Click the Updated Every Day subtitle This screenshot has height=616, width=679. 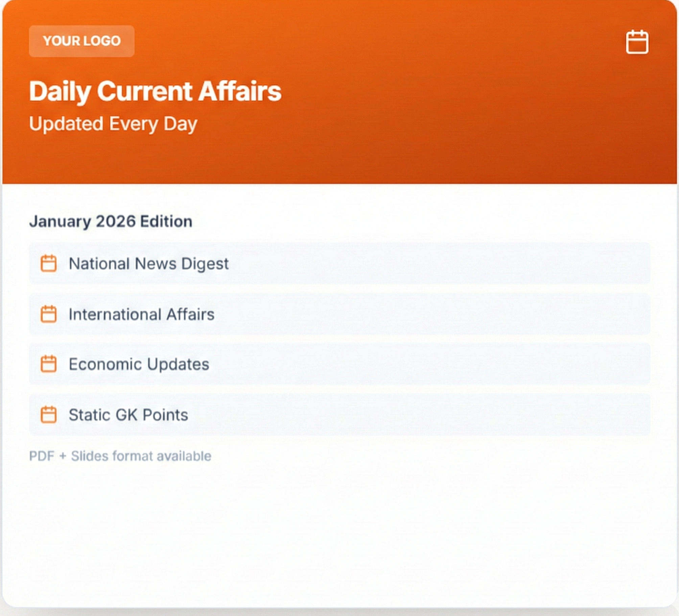pos(113,124)
